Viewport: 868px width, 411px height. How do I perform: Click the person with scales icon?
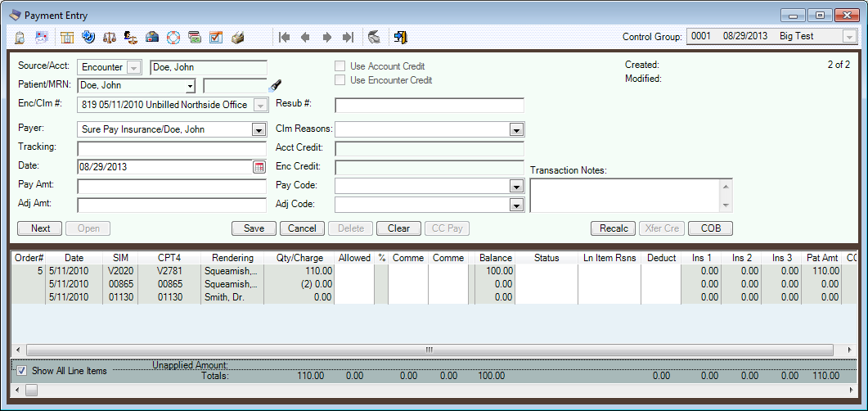click(131, 38)
